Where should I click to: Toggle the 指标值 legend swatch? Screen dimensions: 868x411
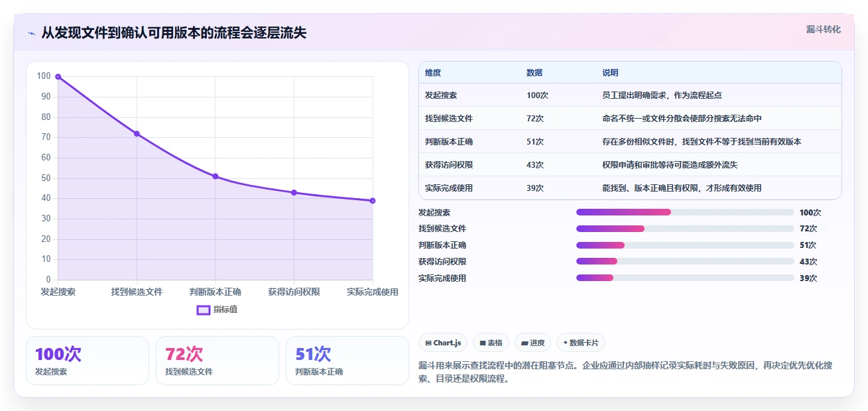pyautogui.click(x=204, y=310)
